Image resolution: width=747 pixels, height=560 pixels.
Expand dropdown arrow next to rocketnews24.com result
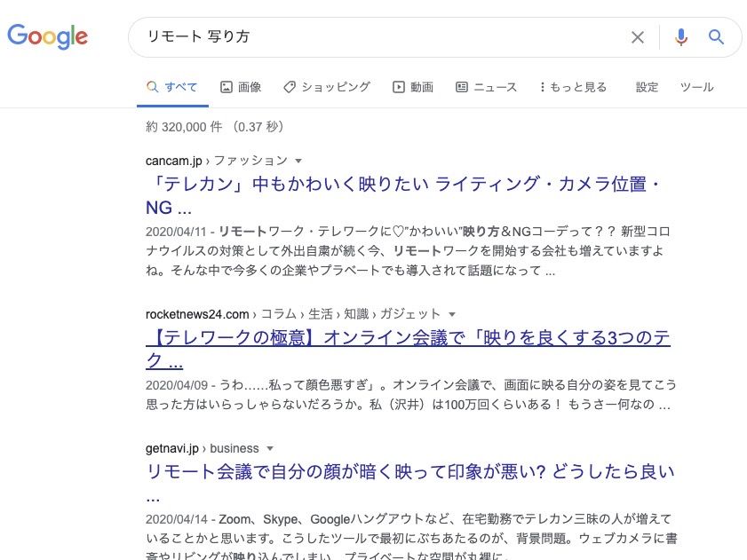[x=452, y=314]
